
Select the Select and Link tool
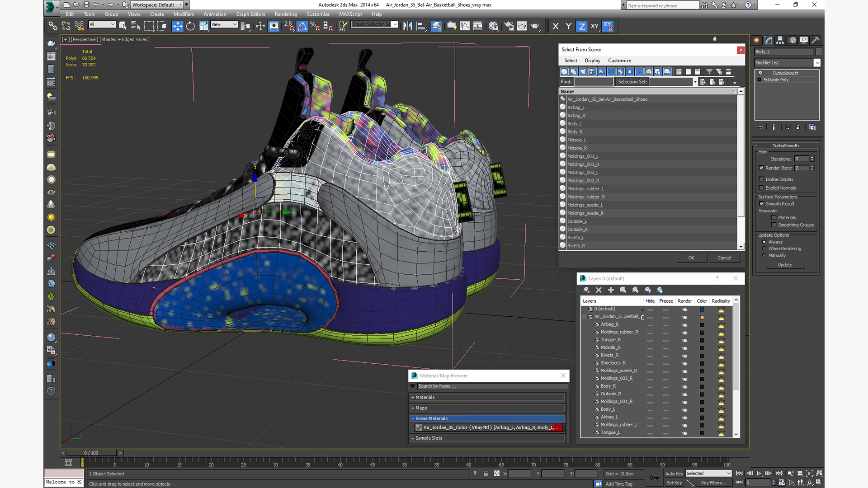pos(53,26)
